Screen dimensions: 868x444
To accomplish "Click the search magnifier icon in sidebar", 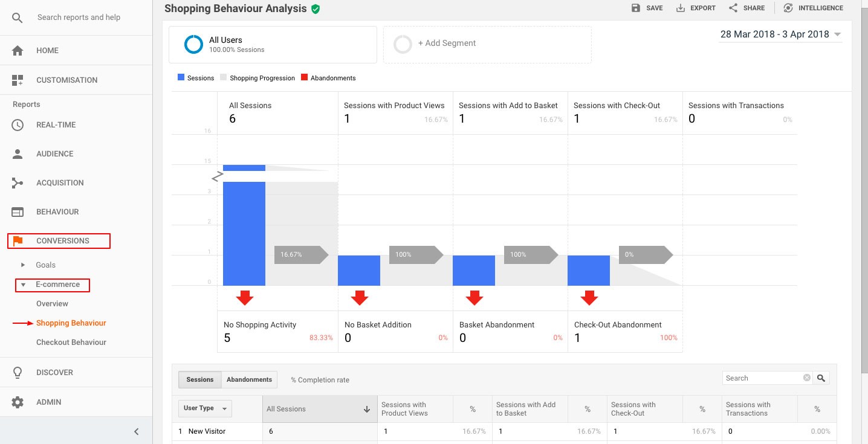I will tap(18, 18).
